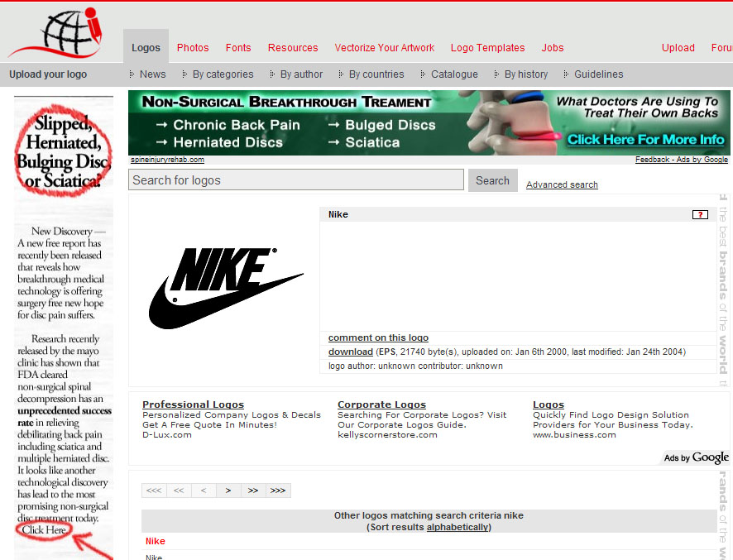Switch to the Fonts tab

coord(238,48)
